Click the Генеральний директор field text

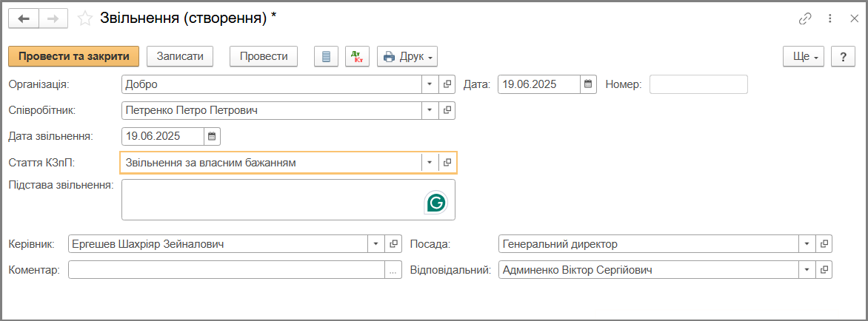560,243
